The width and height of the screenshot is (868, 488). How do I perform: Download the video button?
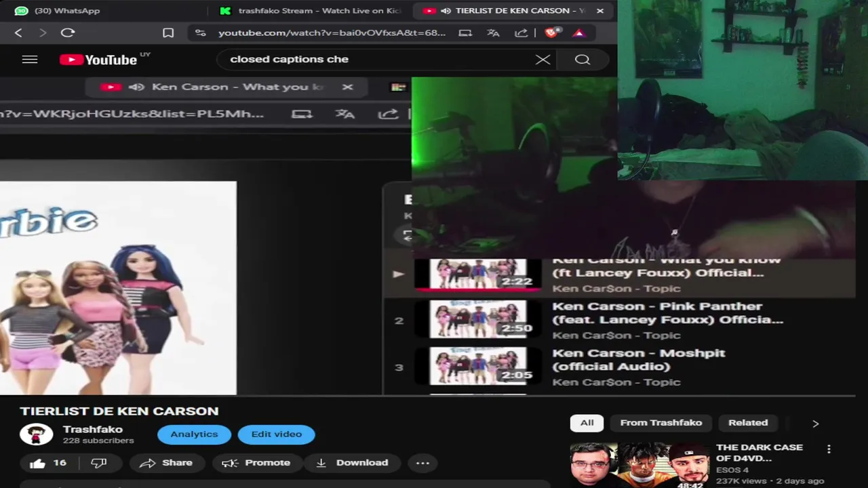point(352,463)
